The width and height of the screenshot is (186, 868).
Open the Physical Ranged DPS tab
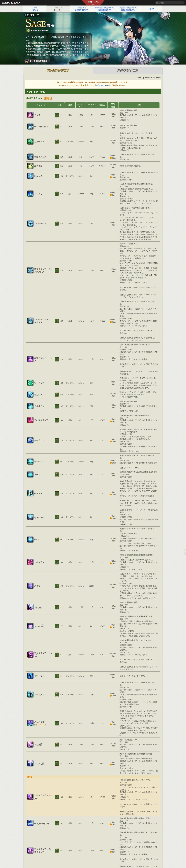pos(104,9)
